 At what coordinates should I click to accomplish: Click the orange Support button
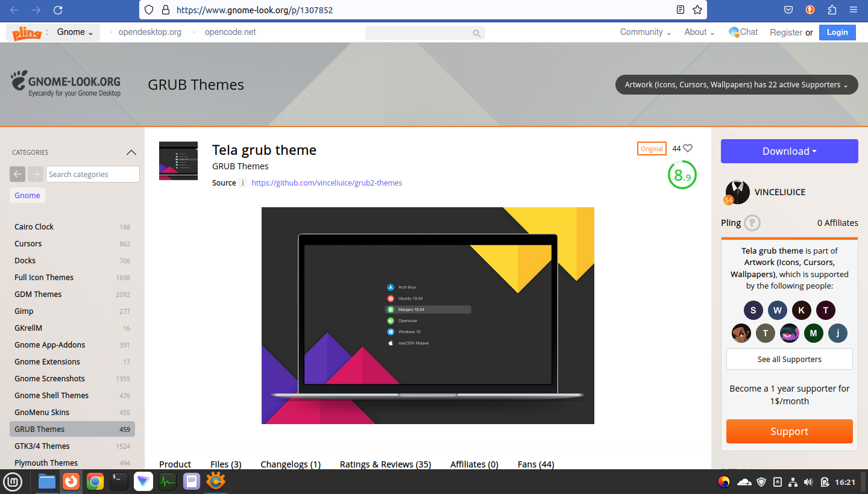click(x=790, y=431)
